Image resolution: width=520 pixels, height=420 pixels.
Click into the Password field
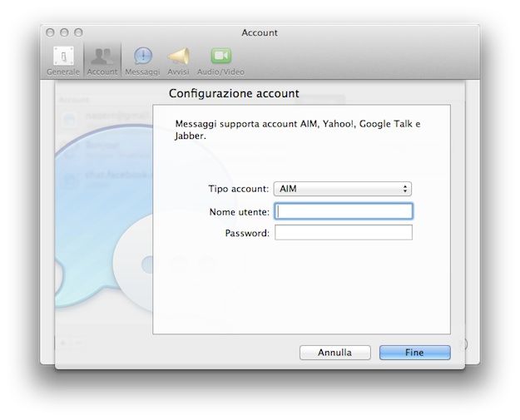pos(344,232)
